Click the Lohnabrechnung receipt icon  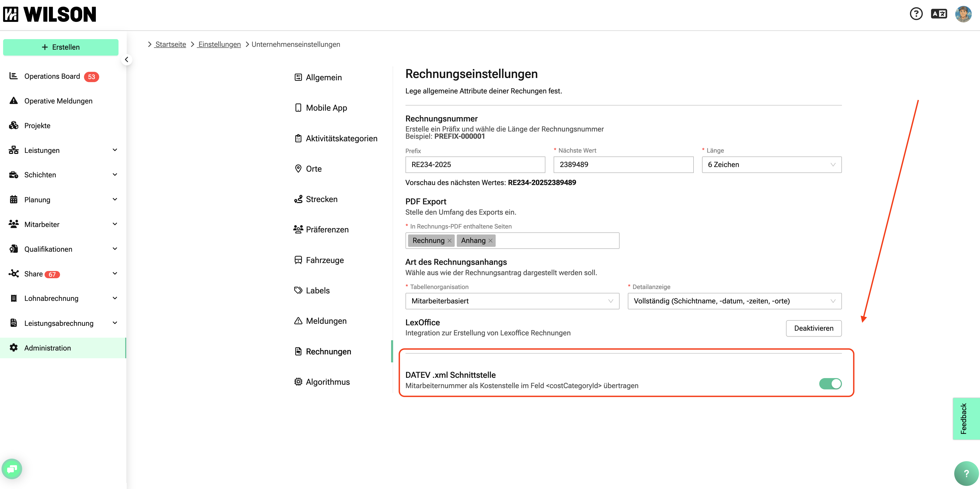click(14, 298)
